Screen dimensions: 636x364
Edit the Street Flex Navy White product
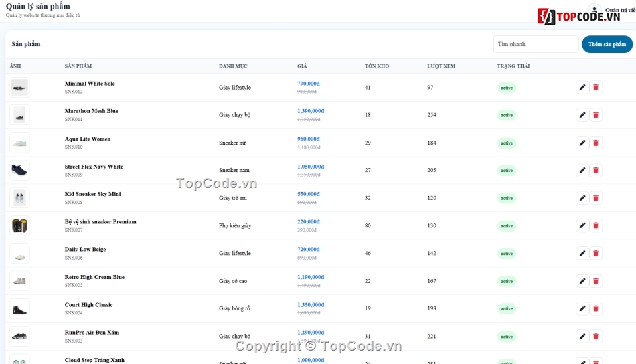[582, 170]
